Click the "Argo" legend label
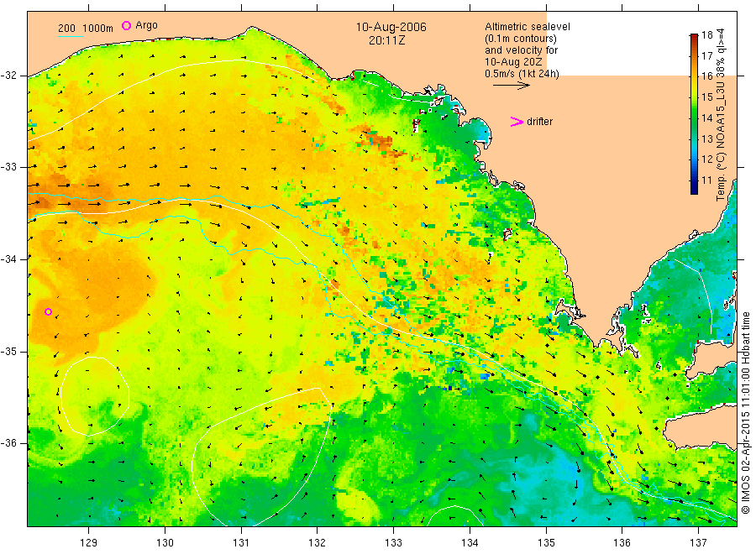Image resolution: width=756 pixels, height=554 pixels. [x=146, y=25]
